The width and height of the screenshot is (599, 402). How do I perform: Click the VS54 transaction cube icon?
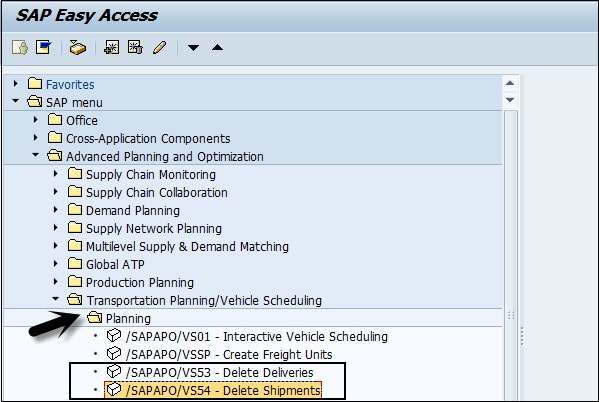pyautogui.click(x=114, y=389)
